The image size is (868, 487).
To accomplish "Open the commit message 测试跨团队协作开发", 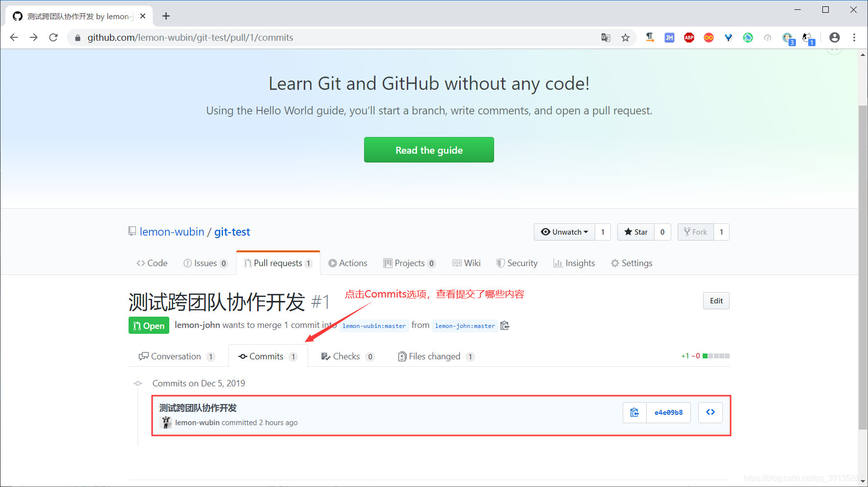I will click(198, 408).
